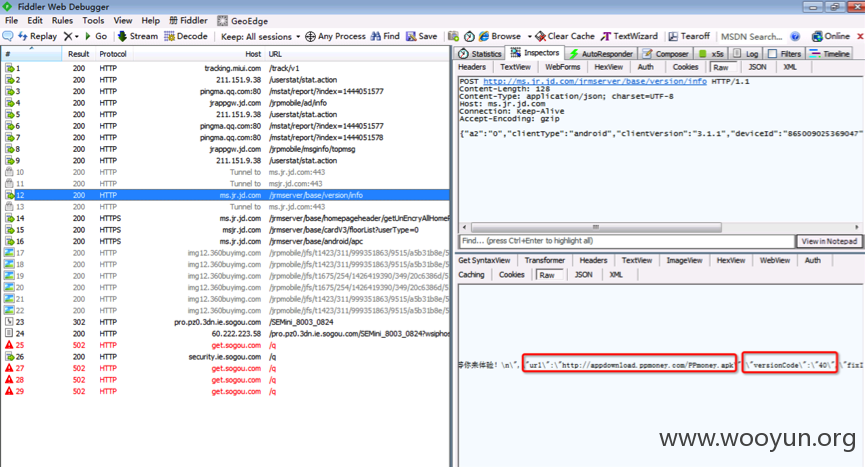Image resolution: width=865 pixels, height=467 pixels.
Task: Sort sessions by the Result column header
Action: point(78,54)
